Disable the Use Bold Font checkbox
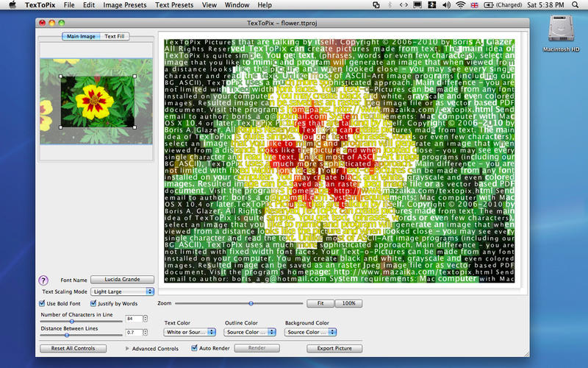Image resolution: width=588 pixels, height=368 pixels. (42, 303)
